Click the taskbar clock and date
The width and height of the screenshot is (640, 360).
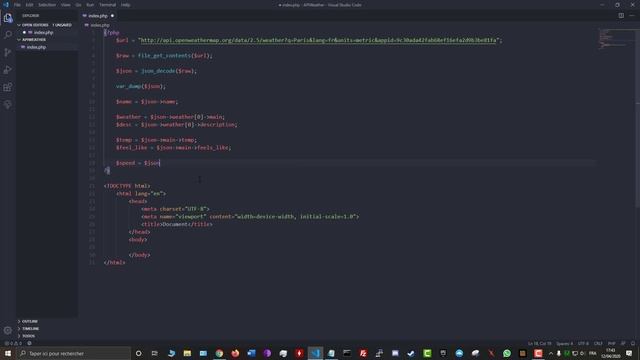point(611,353)
